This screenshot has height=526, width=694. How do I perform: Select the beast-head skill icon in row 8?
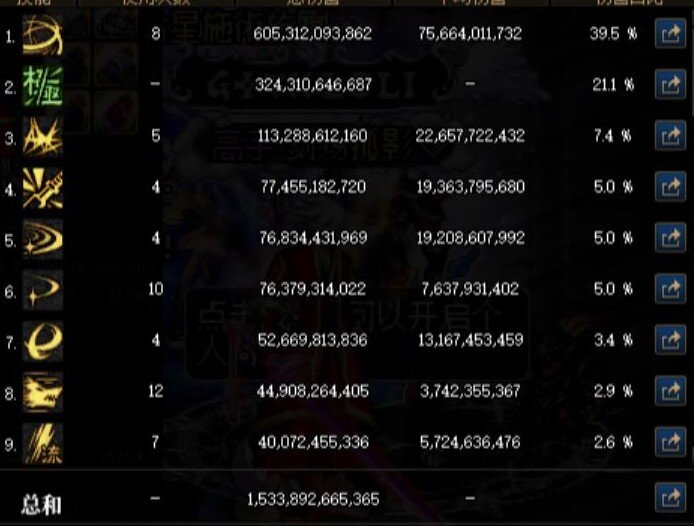pyautogui.click(x=42, y=392)
